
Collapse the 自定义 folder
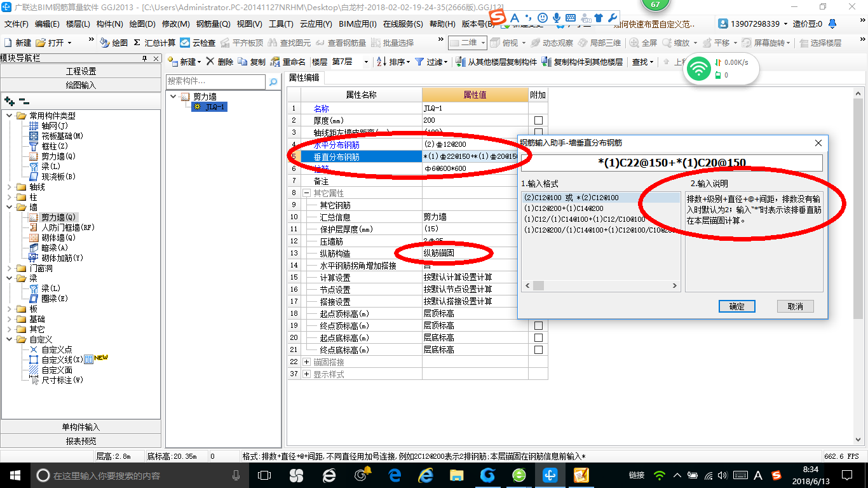point(10,339)
